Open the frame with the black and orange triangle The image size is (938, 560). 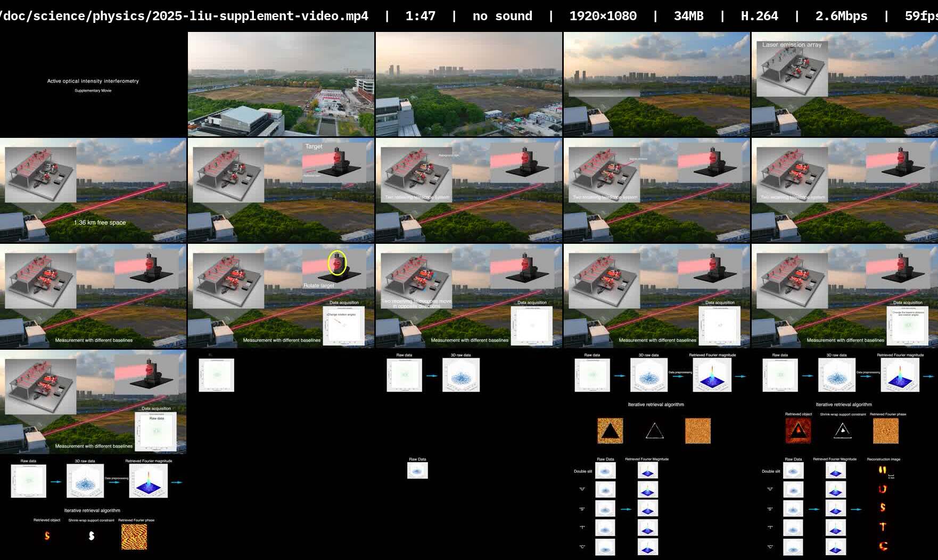[656, 401]
